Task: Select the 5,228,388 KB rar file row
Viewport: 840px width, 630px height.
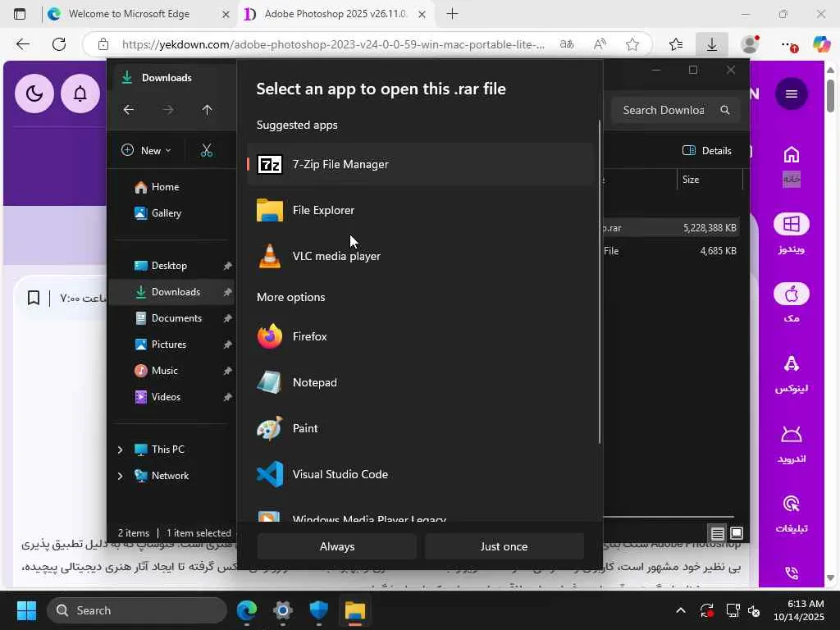Action: point(669,228)
